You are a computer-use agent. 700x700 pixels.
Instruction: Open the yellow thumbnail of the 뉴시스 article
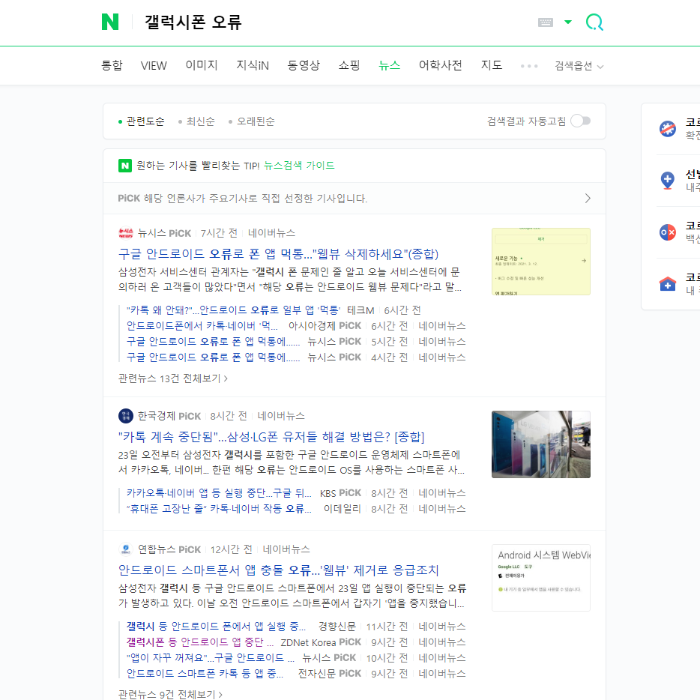coord(541,262)
